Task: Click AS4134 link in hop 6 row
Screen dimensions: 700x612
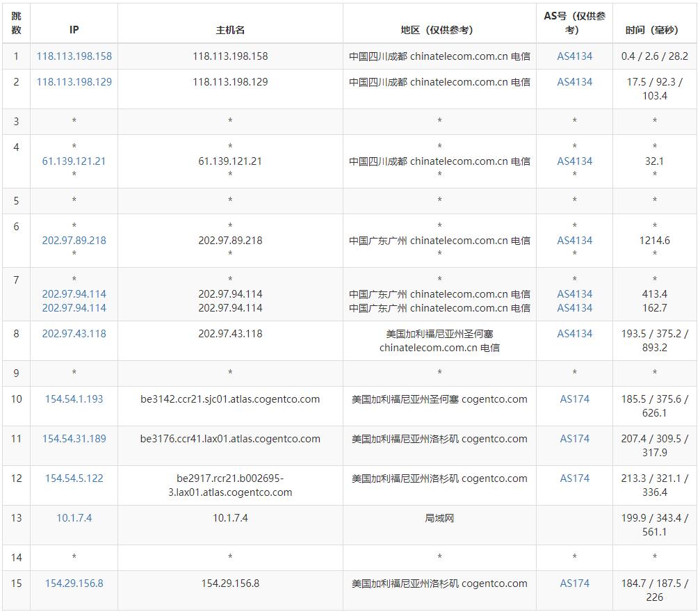Action: (575, 241)
